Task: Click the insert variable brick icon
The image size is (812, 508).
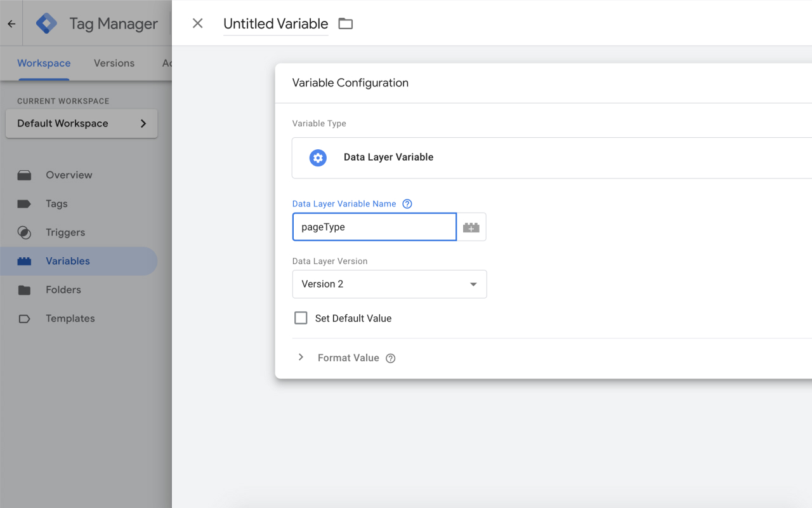Action: click(x=471, y=227)
